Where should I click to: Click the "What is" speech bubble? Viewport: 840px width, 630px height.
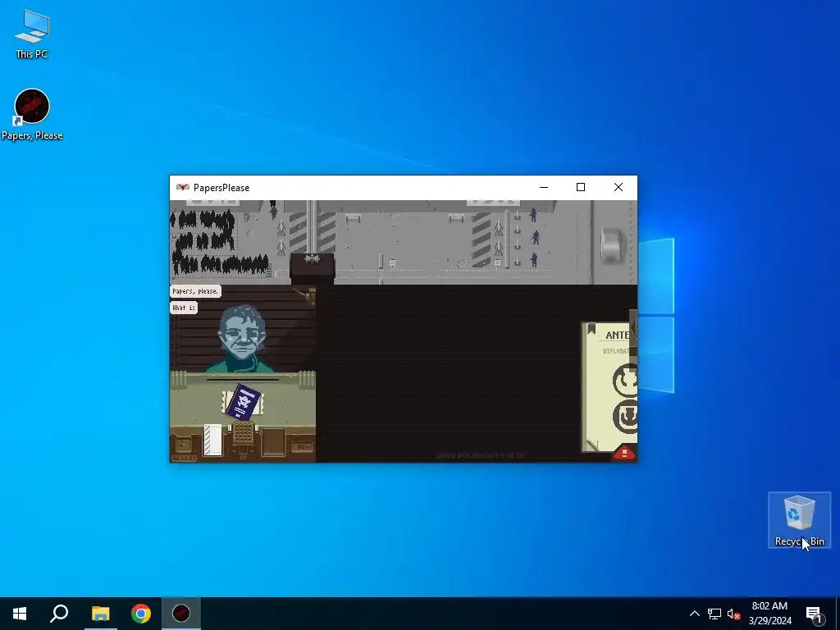184,308
